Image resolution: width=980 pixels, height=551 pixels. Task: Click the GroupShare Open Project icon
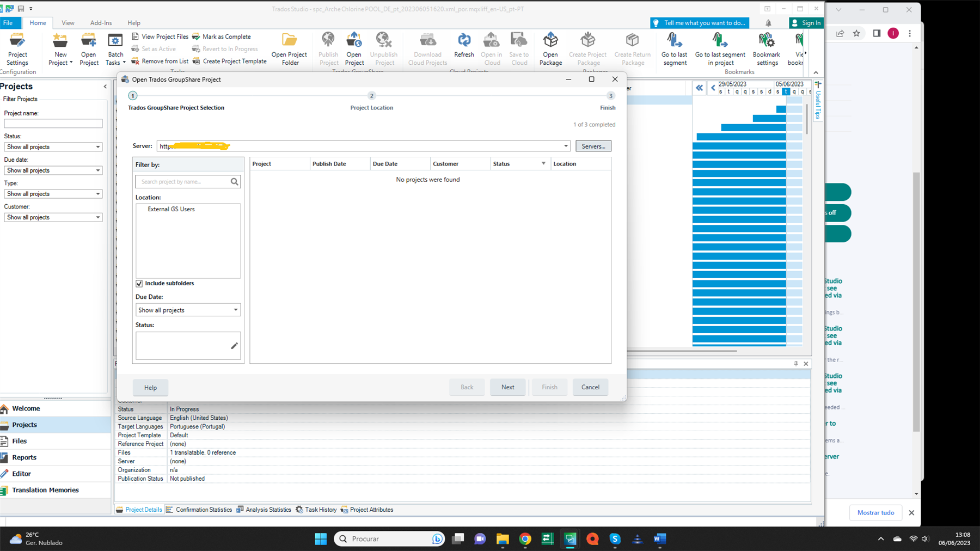point(354,49)
